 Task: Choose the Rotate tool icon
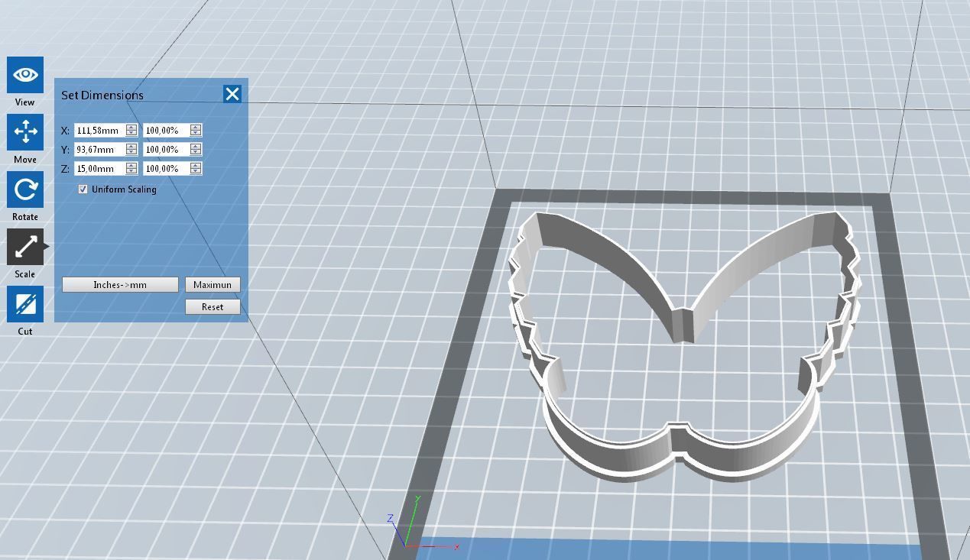click(25, 189)
